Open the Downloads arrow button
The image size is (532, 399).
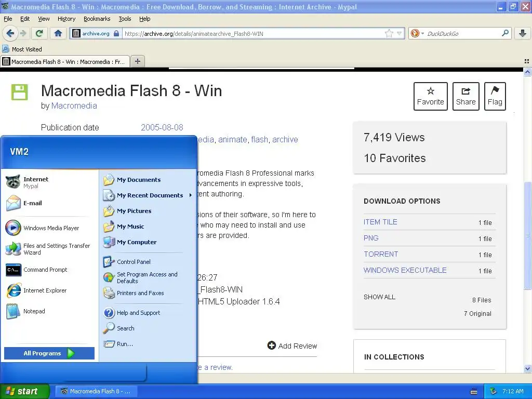(523, 33)
